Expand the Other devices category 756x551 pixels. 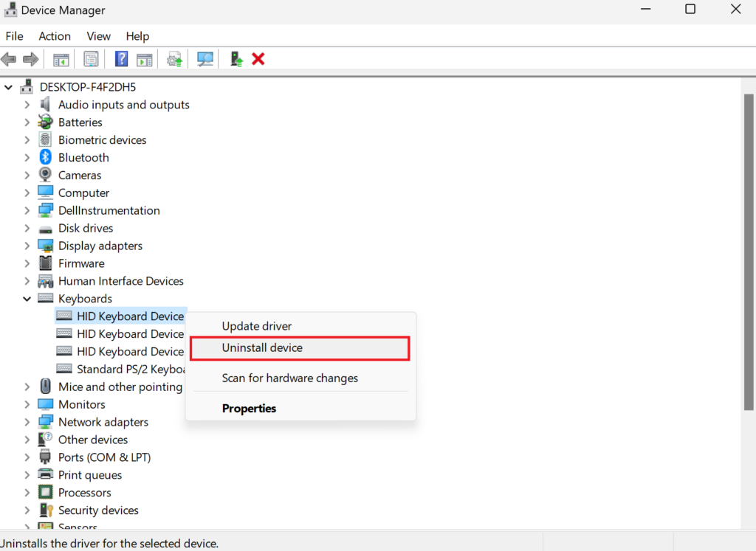(x=27, y=439)
